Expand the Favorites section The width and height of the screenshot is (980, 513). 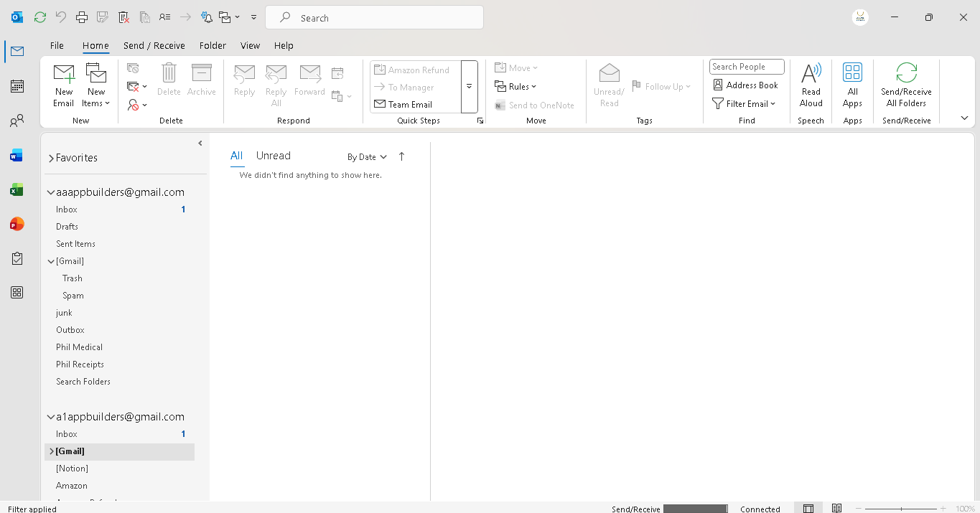52,158
